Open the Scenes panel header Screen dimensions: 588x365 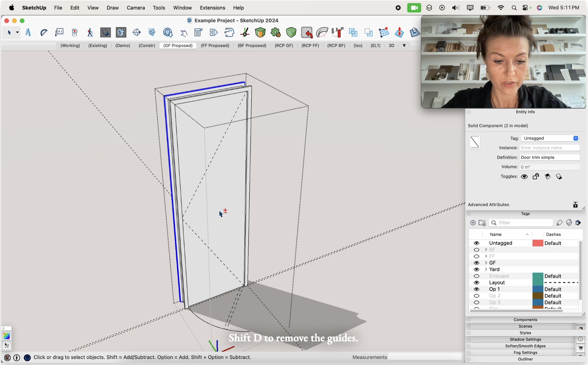pos(525,326)
